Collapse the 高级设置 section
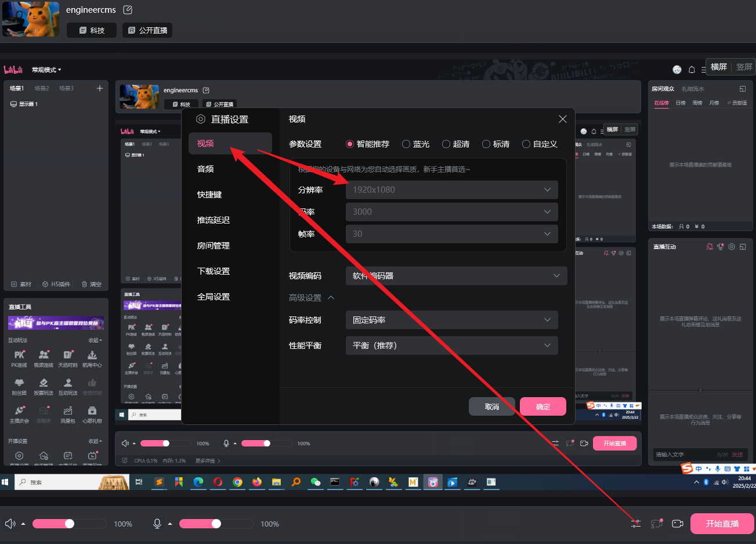Image resolution: width=756 pixels, height=544 pixels. pos(331,298)
